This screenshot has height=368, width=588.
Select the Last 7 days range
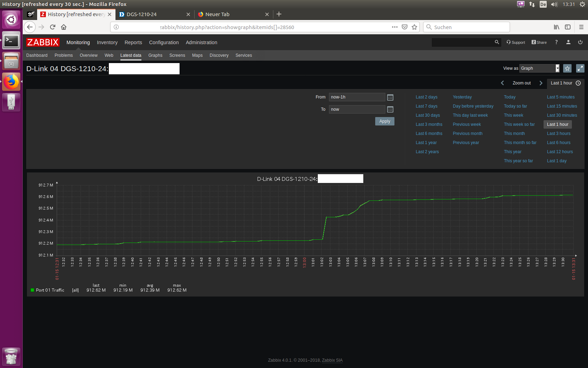point(426,106)
